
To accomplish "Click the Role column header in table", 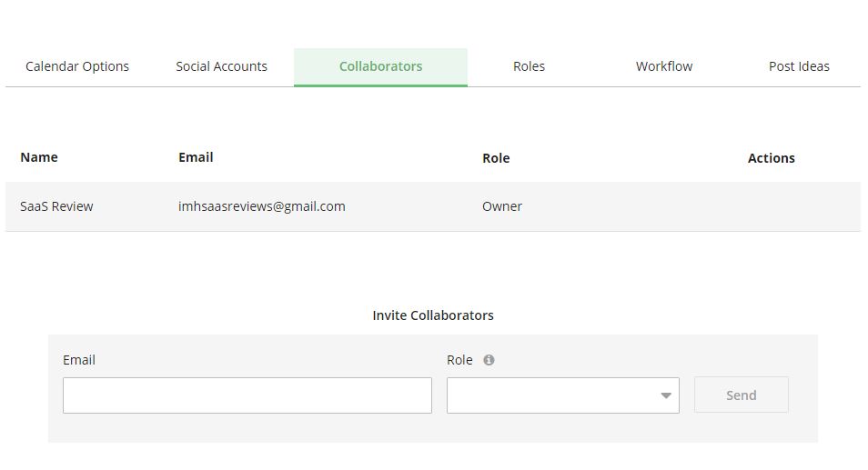I will point(496,158).
